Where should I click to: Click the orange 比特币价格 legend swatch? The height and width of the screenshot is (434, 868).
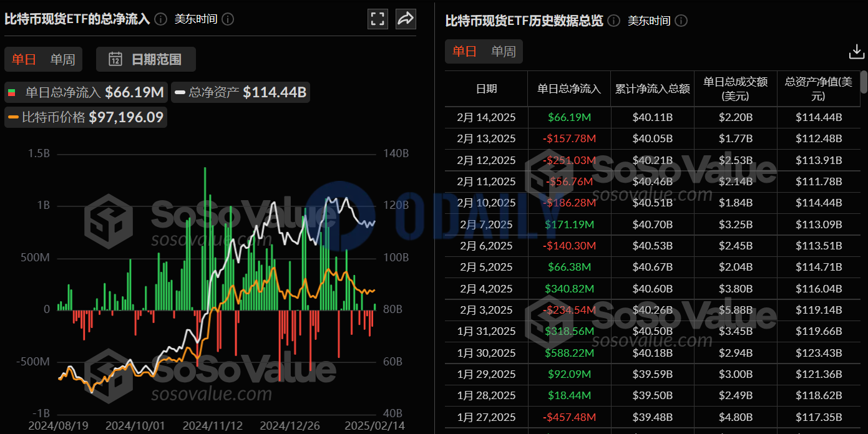click(x=13, y=117)
